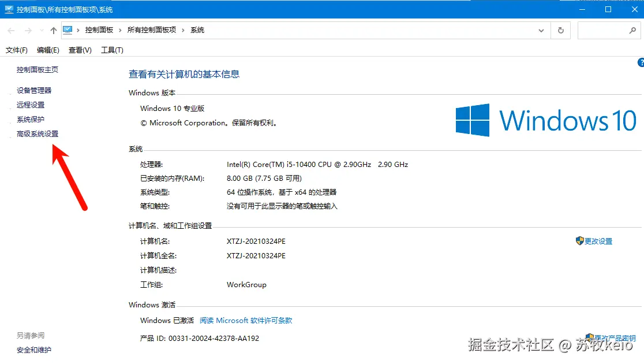
Task: Select processor value Intel Core i5-10400 text
Action: (x=317, y=165)
